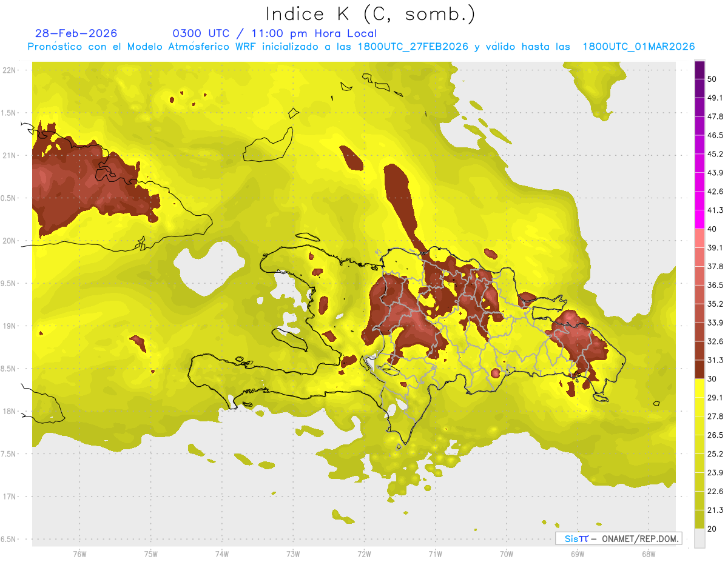Screen dimensions: 728x562
Task: Click the '76W' longitude axis label
Action: (x=79, y=554)
